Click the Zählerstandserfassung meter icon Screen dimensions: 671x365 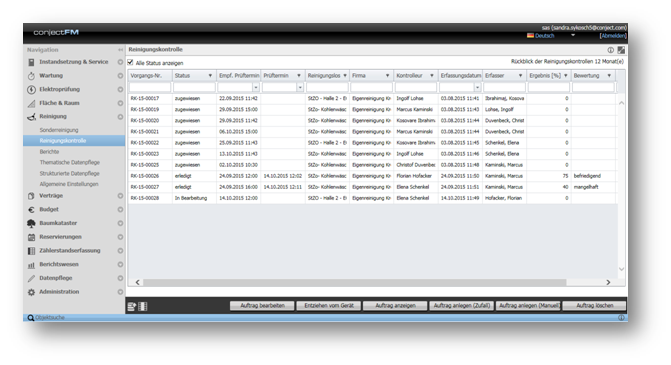click(31, 251)
